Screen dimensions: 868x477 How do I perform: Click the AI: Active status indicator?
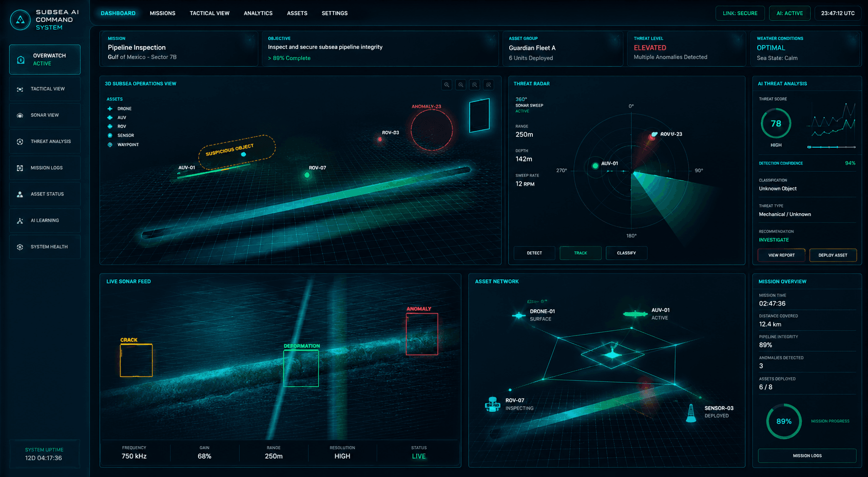pos(789,13)
